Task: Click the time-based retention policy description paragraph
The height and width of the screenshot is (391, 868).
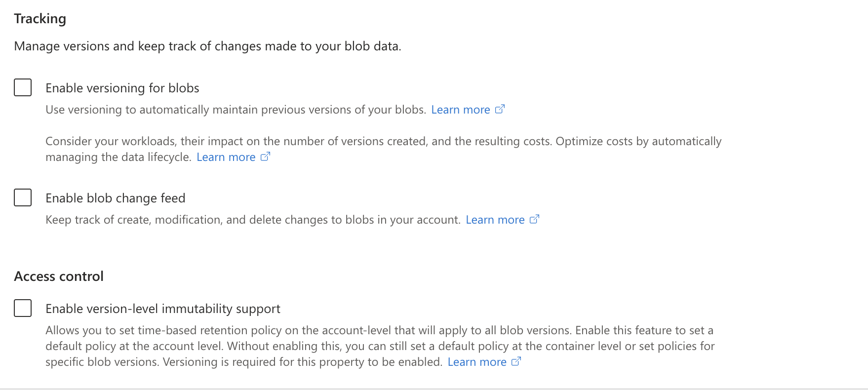Action: point(380,346)
